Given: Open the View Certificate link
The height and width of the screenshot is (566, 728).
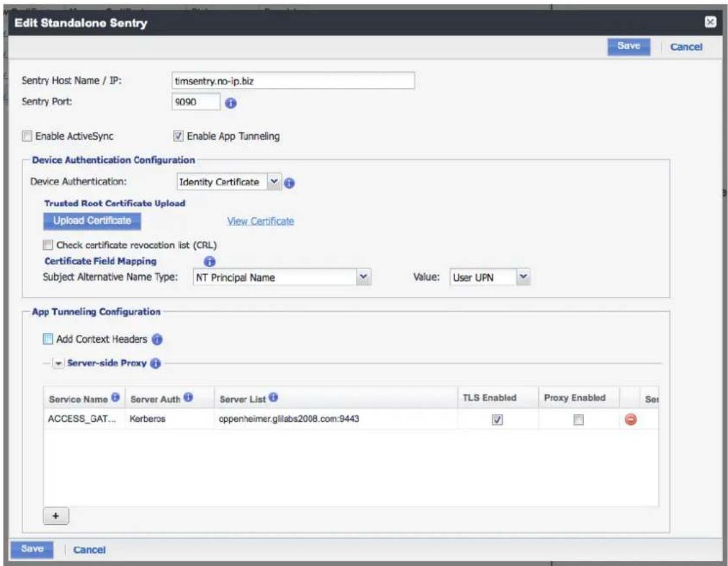Looking at the screenshot, I should click(261, 221).
